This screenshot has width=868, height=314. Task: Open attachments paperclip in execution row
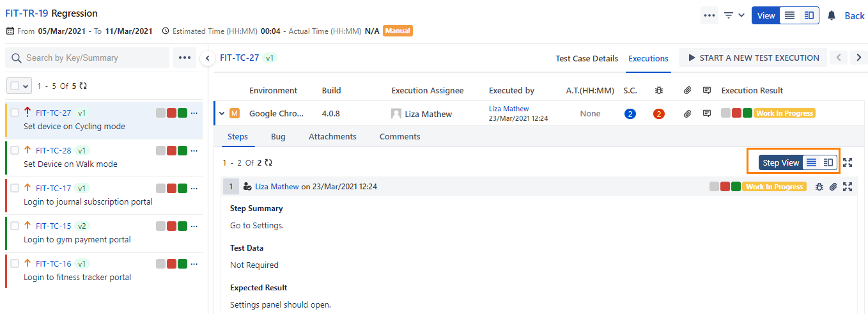pos(687,114)
